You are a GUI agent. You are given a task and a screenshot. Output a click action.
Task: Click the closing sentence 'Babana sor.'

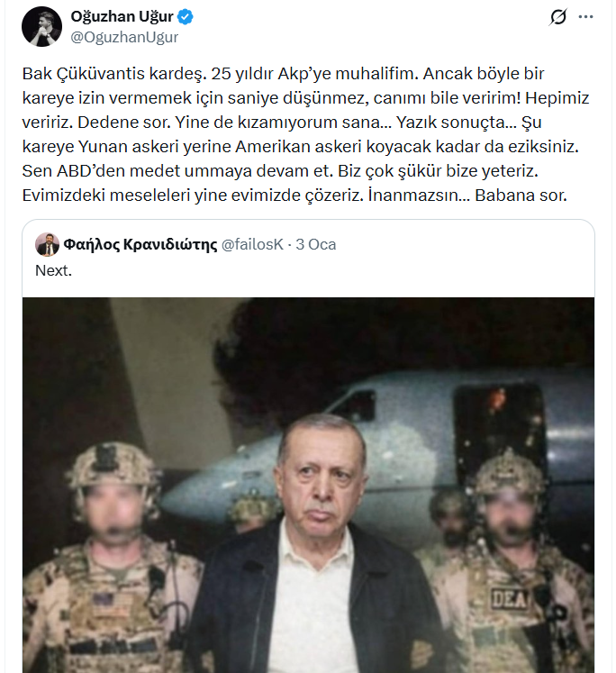(521, 196)
